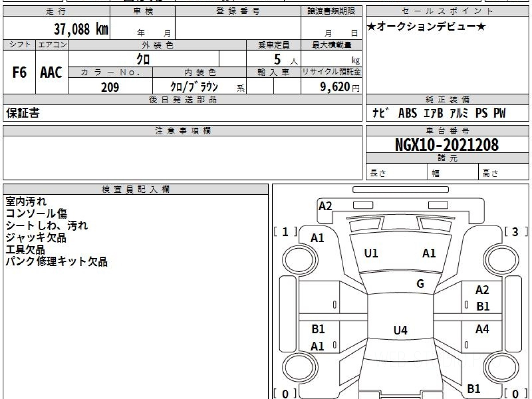Click the seating capacity value 5 人

click(x=285, y=59)
